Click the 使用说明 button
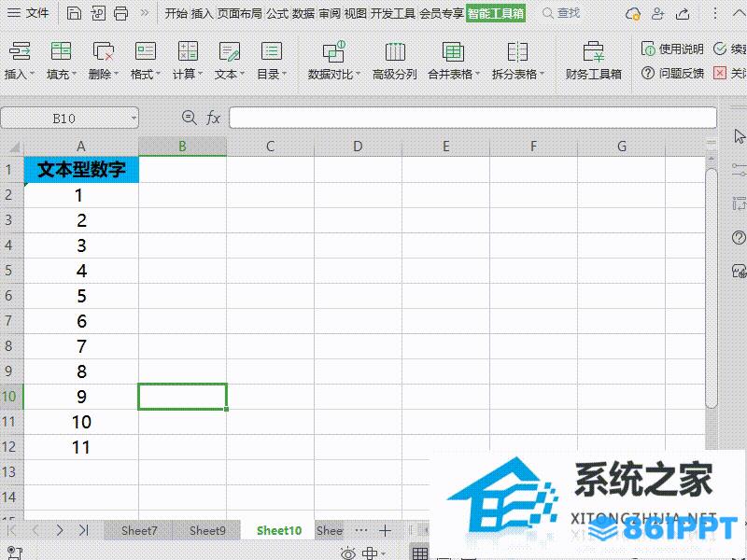This screenshot has width=747, height=560. click(x=672, y=49)
